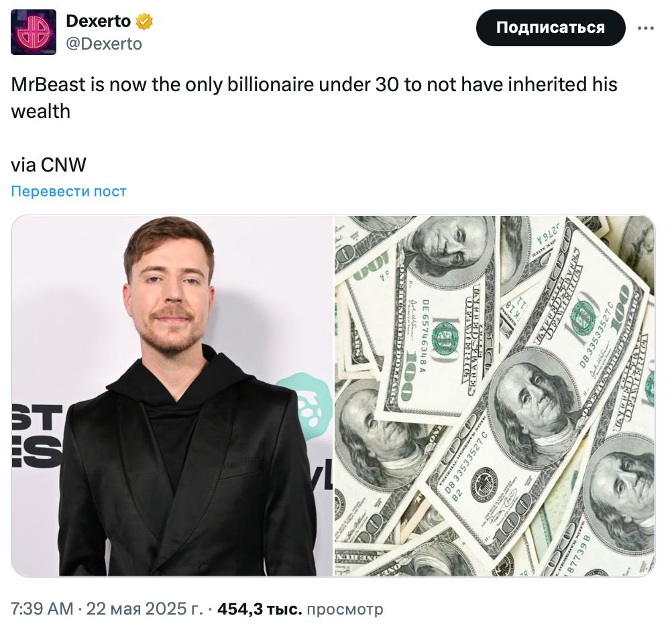Open the hundred dollar bills photo
Screen dimensions: 672x630
[x=494, y=395]
